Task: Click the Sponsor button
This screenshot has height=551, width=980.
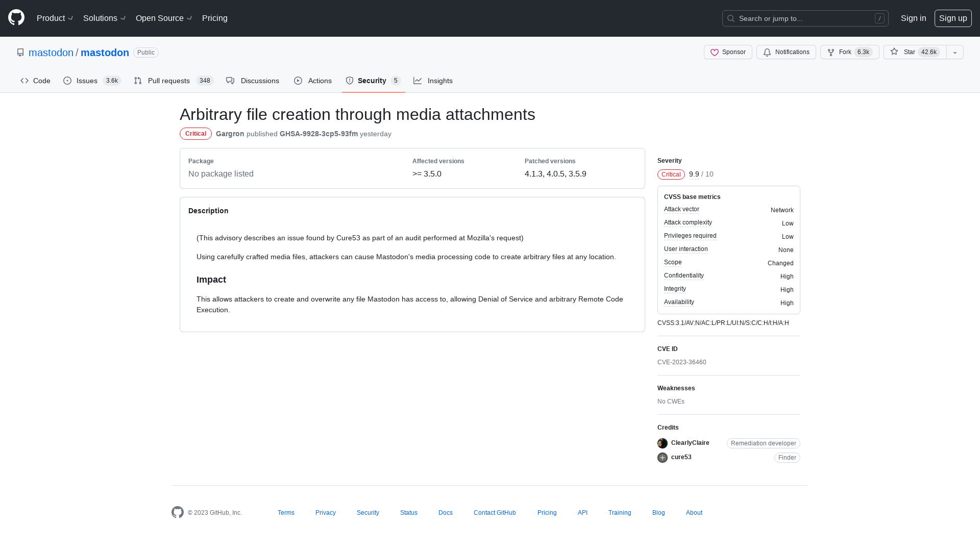Action: (x=728, y=52)
